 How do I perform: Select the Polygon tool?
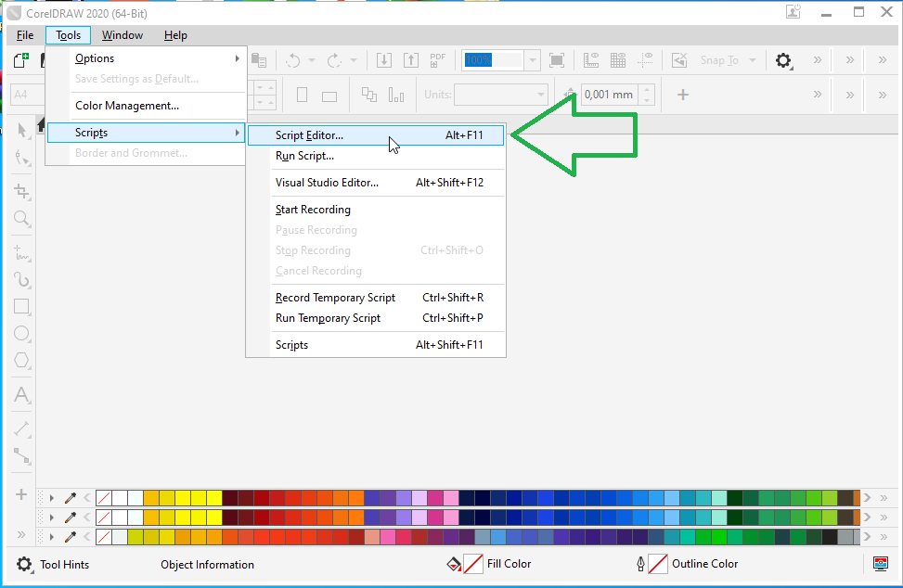(x=22, y=361)
